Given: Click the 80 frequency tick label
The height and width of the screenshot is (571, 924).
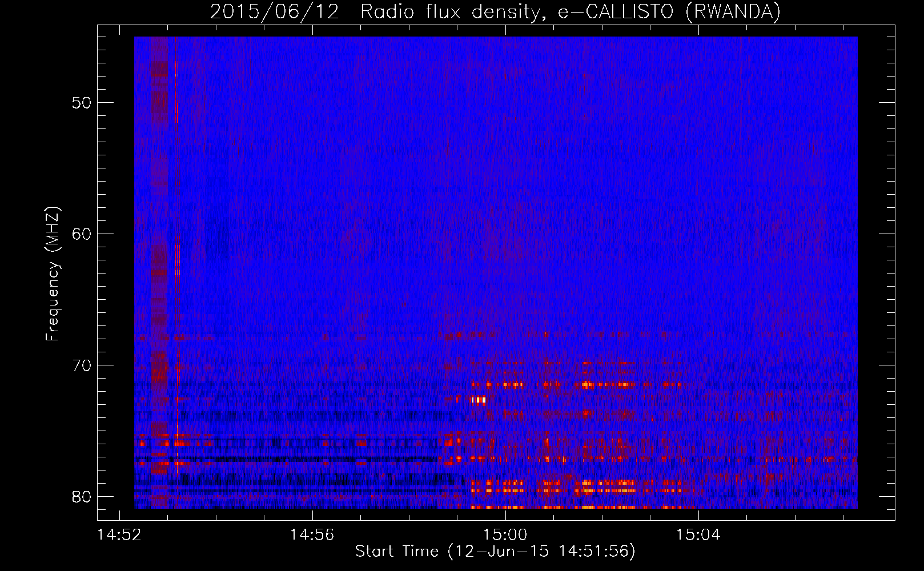Looking at the screenshot, I should (x=82, y=497).
